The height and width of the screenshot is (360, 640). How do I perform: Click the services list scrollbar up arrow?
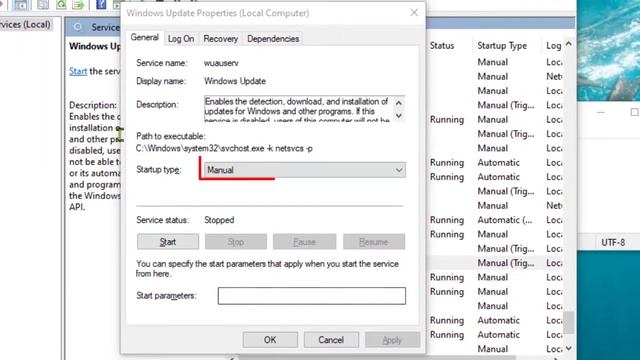pyautogui.click(x=569, y=44)
